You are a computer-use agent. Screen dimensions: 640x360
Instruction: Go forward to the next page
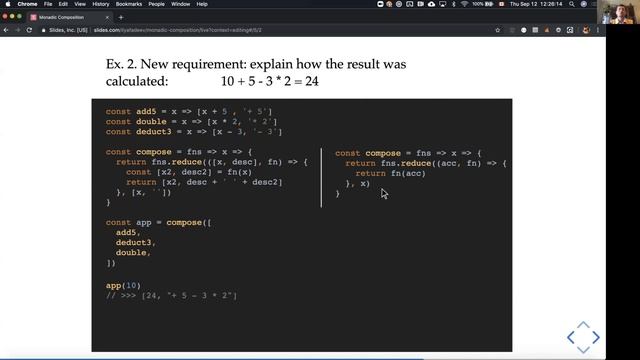tap(18, 30)
